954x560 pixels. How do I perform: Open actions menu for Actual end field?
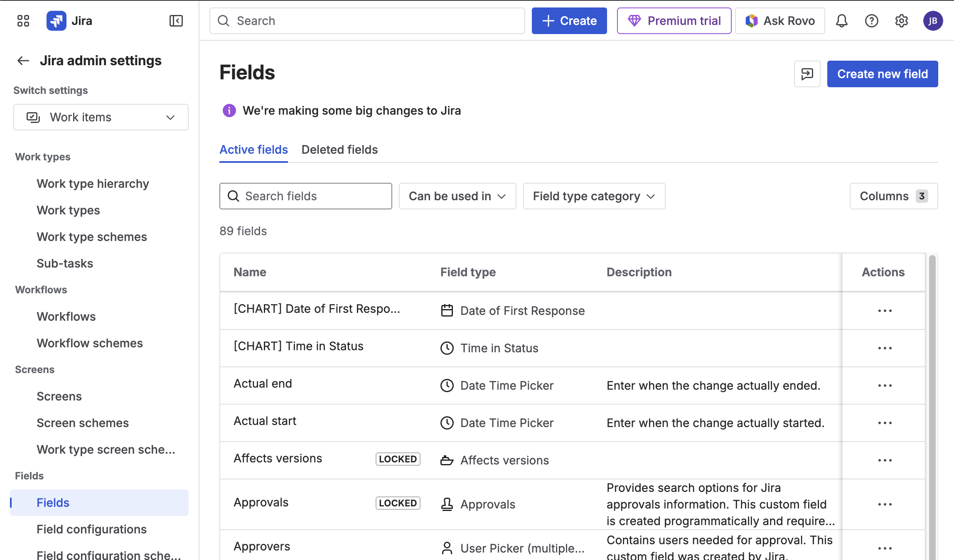click(x=885, y=386)
